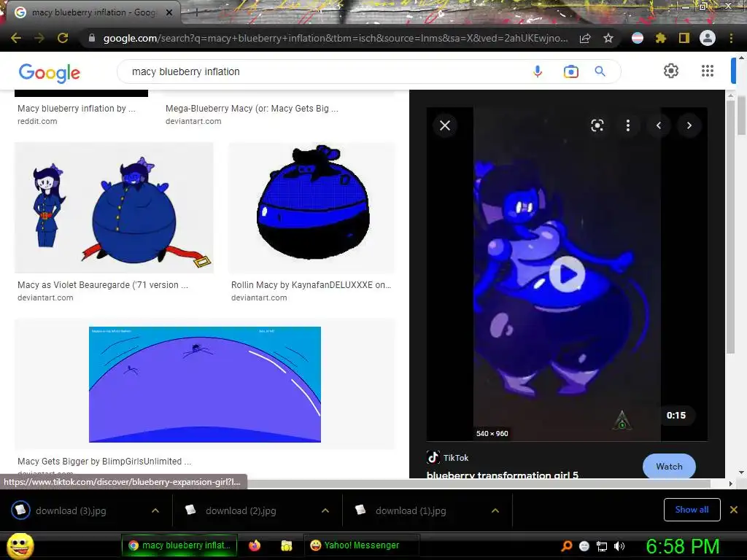Play the previewed TikTok video

point(567,274)
